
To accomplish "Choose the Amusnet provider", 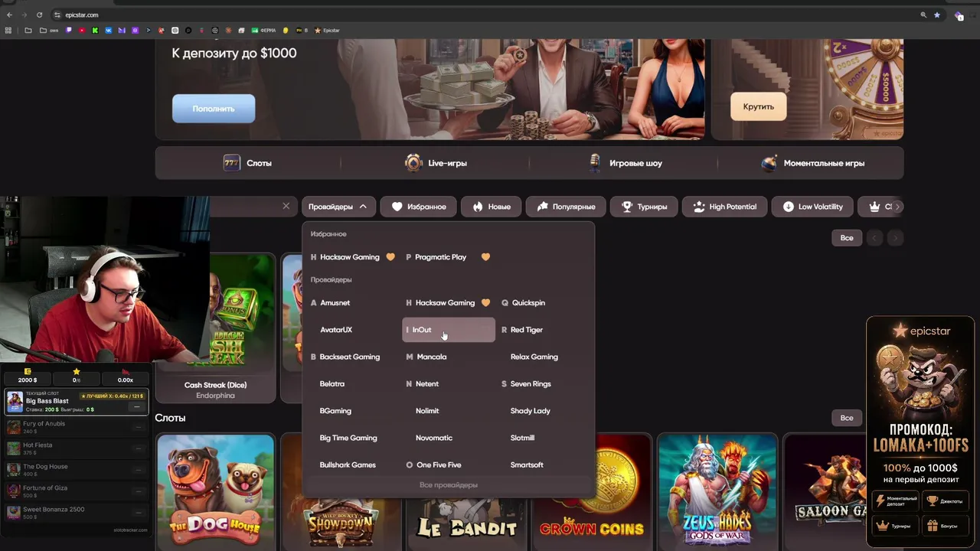I will point(335,303).
